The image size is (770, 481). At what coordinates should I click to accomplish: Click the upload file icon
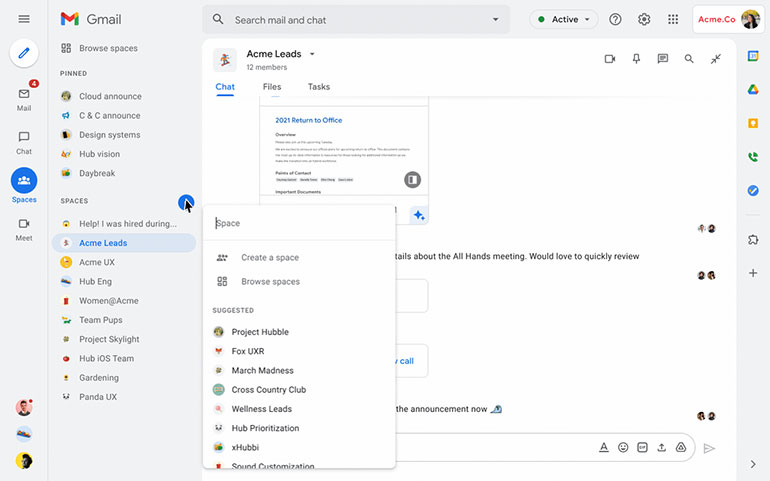pyautogui.click(x=661, y=448)
